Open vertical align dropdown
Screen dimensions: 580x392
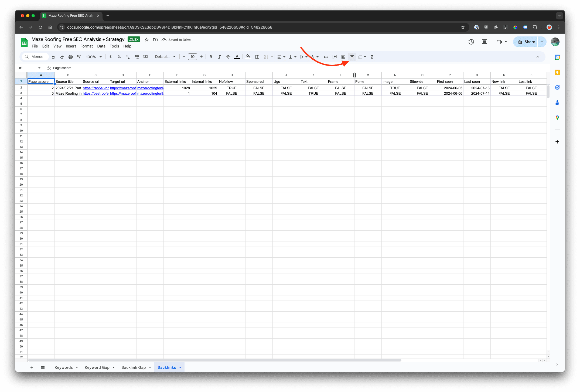click(x=292, y=57)
